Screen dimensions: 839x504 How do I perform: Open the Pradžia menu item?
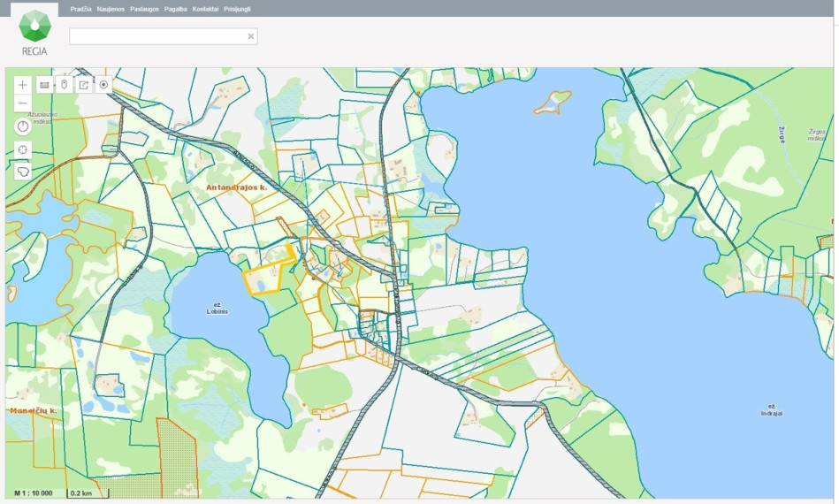[80, 9]
